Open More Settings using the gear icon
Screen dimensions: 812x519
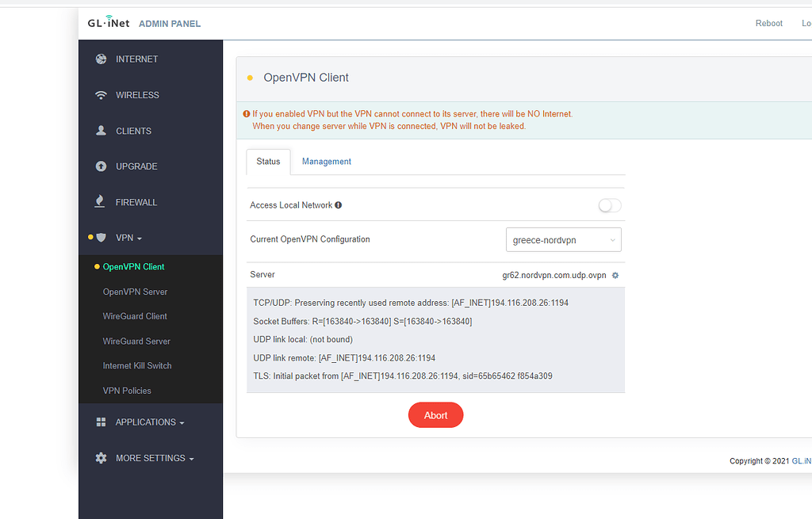pos(101,457)
